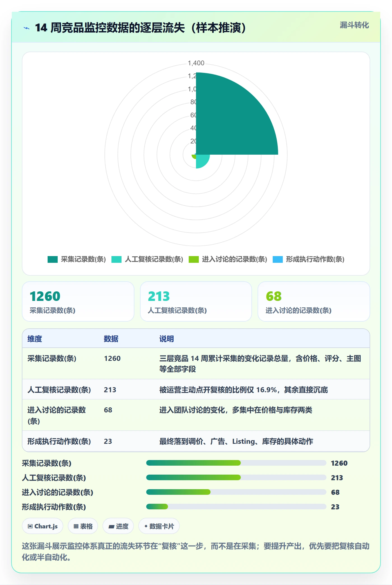
Task: Click the lightning icon beside the title
Action: [x=27, y=28]
